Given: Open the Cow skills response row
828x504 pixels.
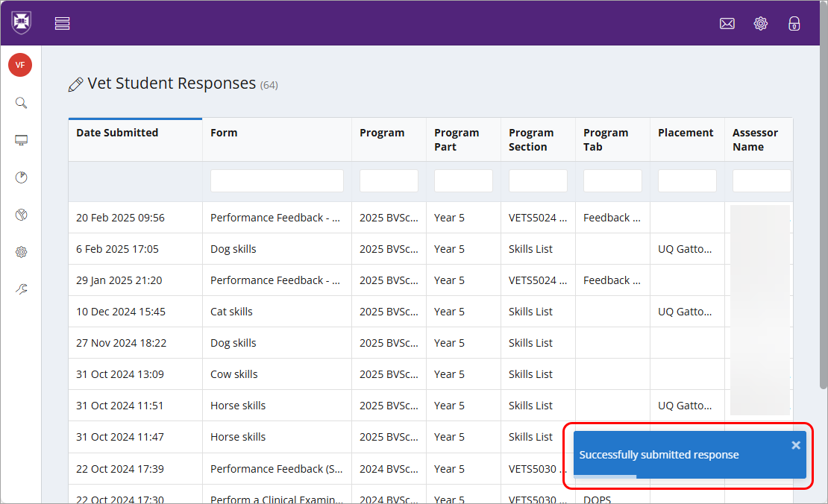Looking at the screenshot, I should pos(233,374).
